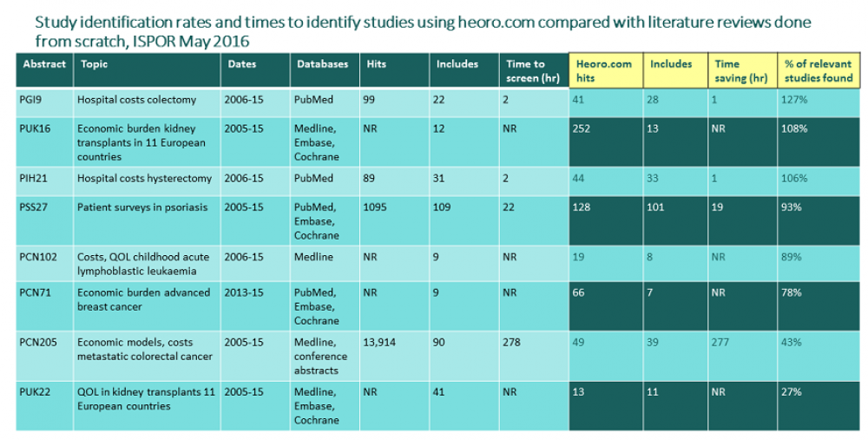Click Economic burden advanced breast cancer topic

pyautogui.click(x=143, y=299)
